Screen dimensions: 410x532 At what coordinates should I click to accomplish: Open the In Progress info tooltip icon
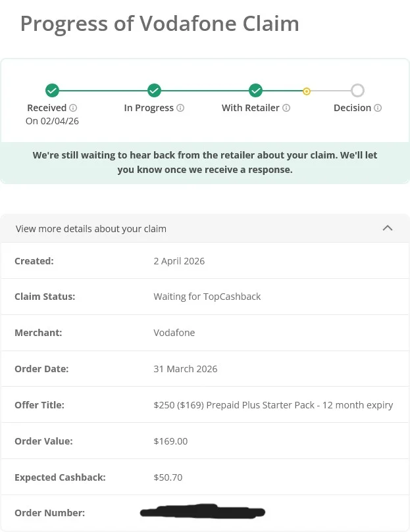coord(180,108)
